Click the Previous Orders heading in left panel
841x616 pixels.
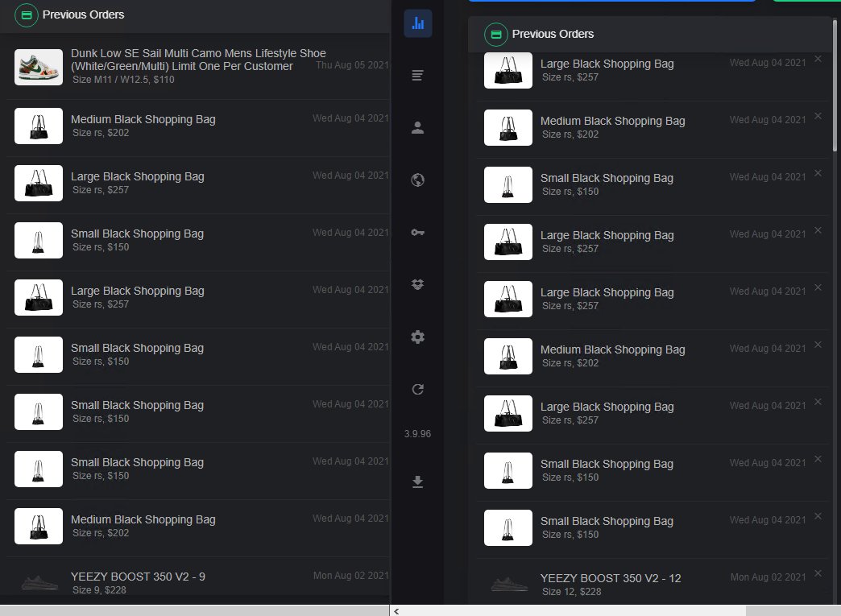[x=83, y=14]
